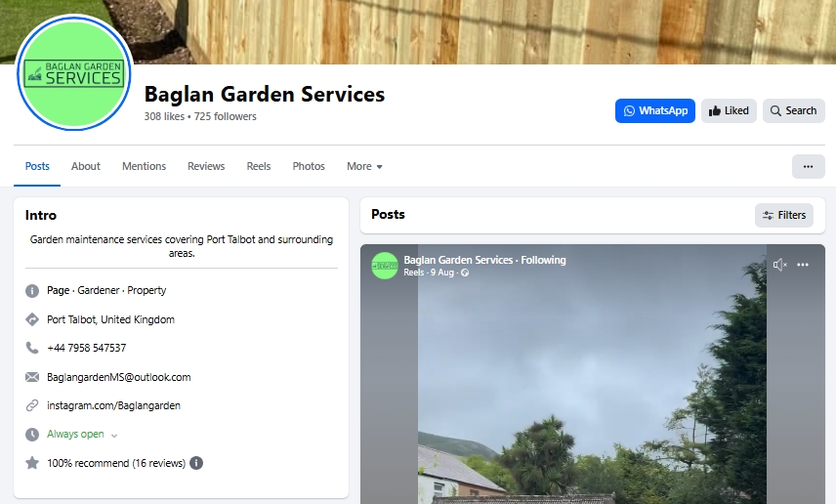Expand the Always open hours chevron

(x=114, y=436)
